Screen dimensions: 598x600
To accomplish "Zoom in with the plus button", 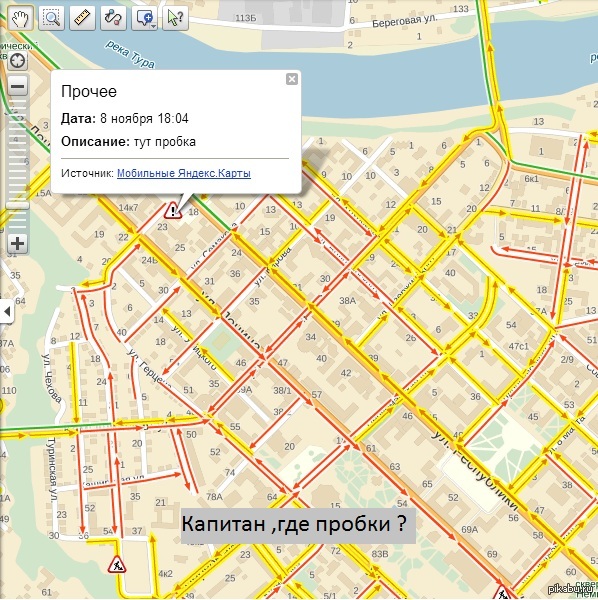I will tap(18, 243).
